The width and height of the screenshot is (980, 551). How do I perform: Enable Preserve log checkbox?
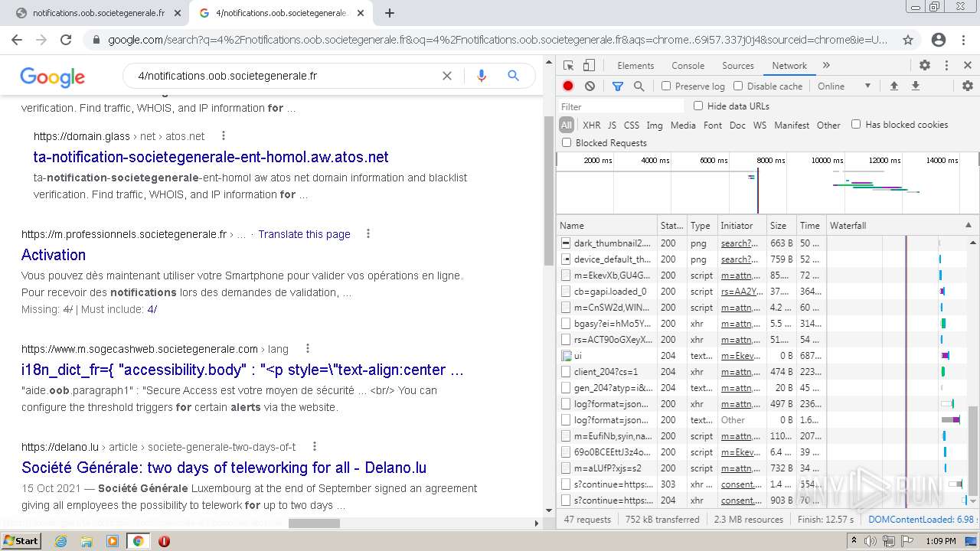click(x=666, y=86)
